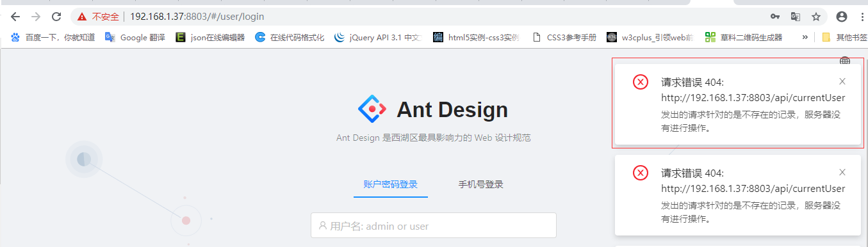
Task: Click the first notification's currentUser URL text
Action: pos(753,98)
